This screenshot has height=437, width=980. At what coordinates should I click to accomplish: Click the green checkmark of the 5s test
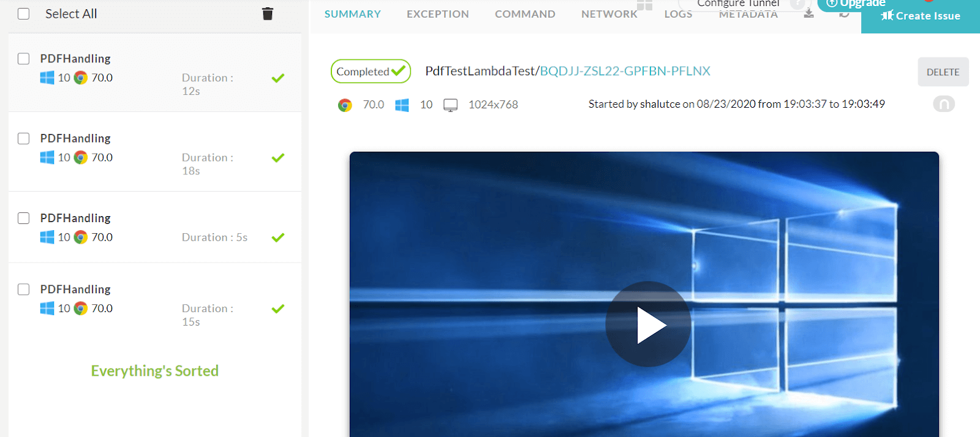click(278, 237)
